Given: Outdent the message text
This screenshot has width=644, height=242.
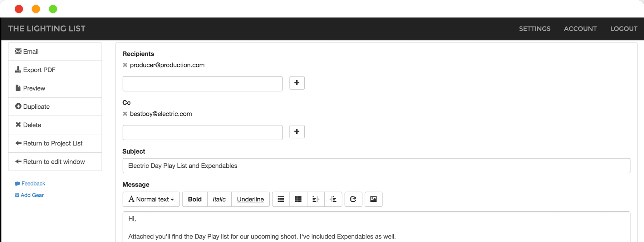Looking at the screenshot, I should click(x=316, y=199).
